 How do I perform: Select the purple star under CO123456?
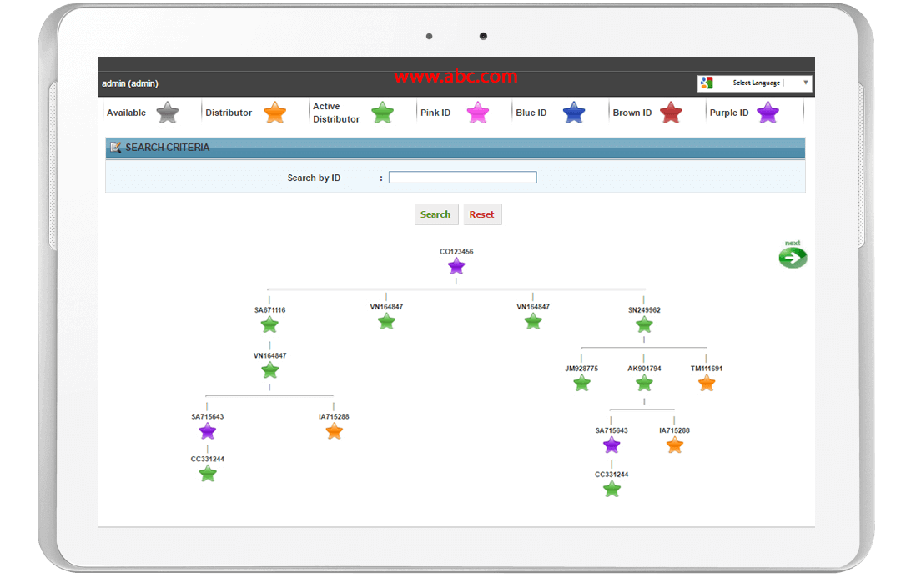click(456, 267)
